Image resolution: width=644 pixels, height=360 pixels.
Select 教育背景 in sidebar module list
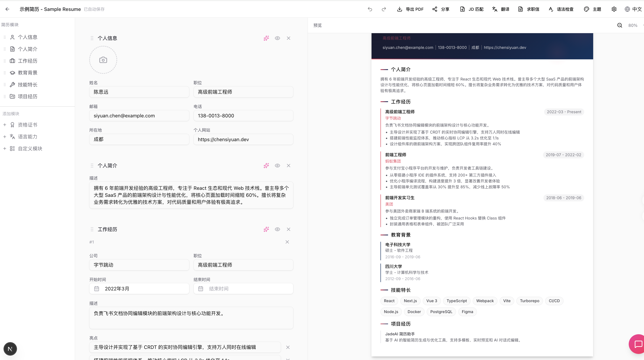(x=27, y=72)
